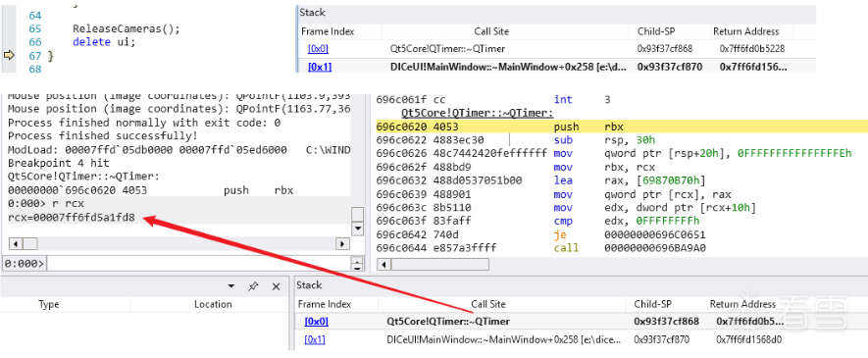Close the bottom-left panel with the X icon
Screen dimensions: 868x358
[277, 286]
